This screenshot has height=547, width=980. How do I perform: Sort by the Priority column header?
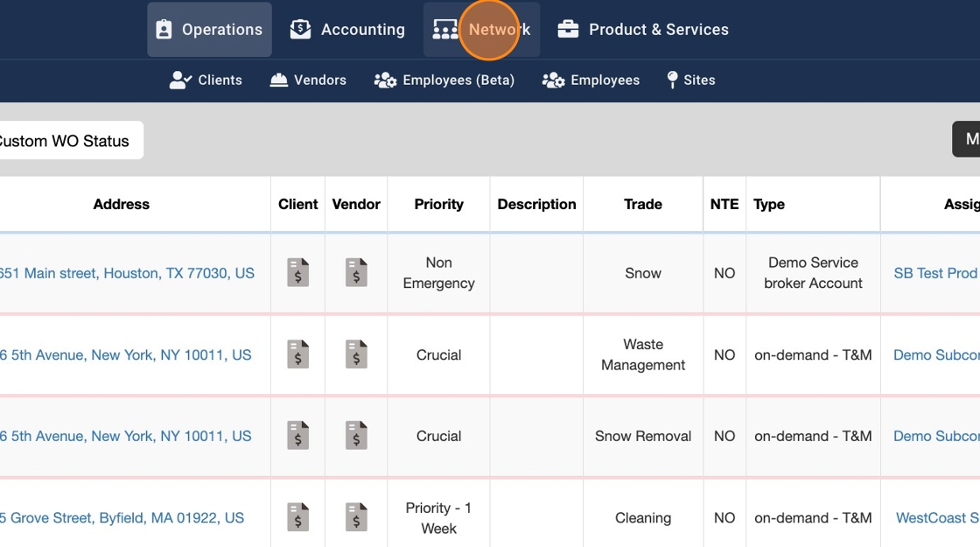(x=438, y=205)
